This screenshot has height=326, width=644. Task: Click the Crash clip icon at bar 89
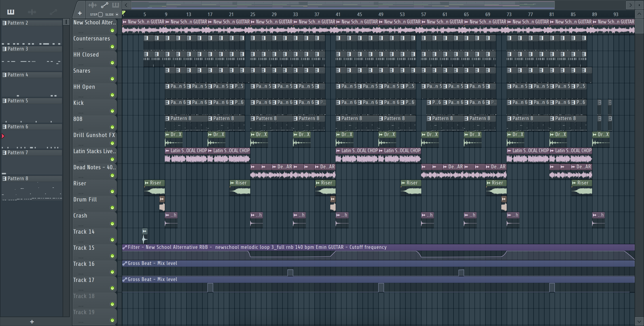[x=595, y=215]
